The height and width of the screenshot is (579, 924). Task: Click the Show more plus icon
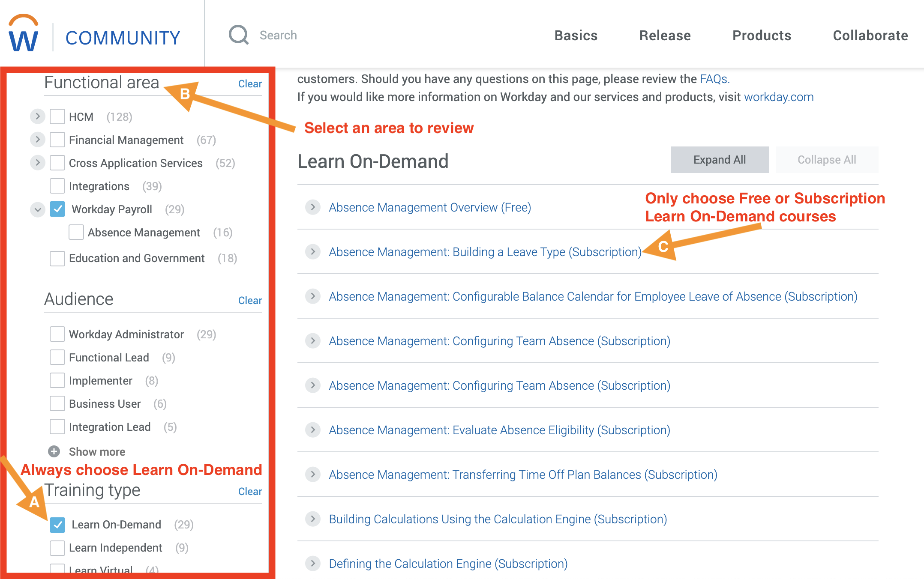[x=54, y=451]
